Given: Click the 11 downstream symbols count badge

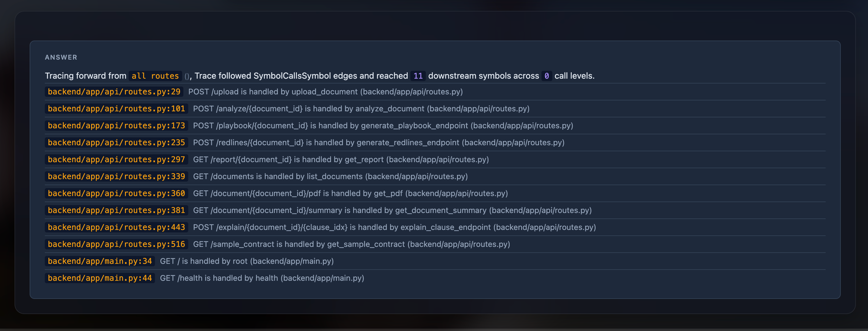Looking at the screenshot, I should [418, 76].
